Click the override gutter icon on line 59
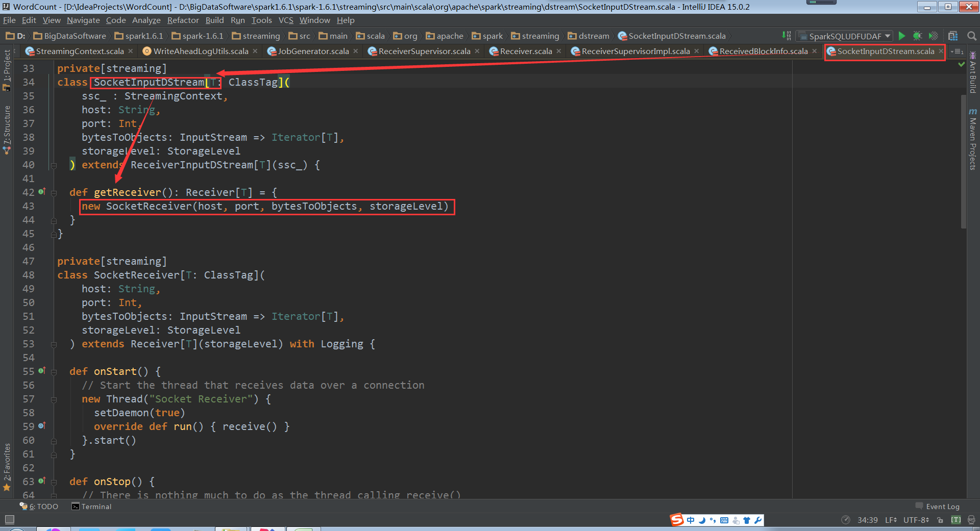 click(x=42, y=426)
